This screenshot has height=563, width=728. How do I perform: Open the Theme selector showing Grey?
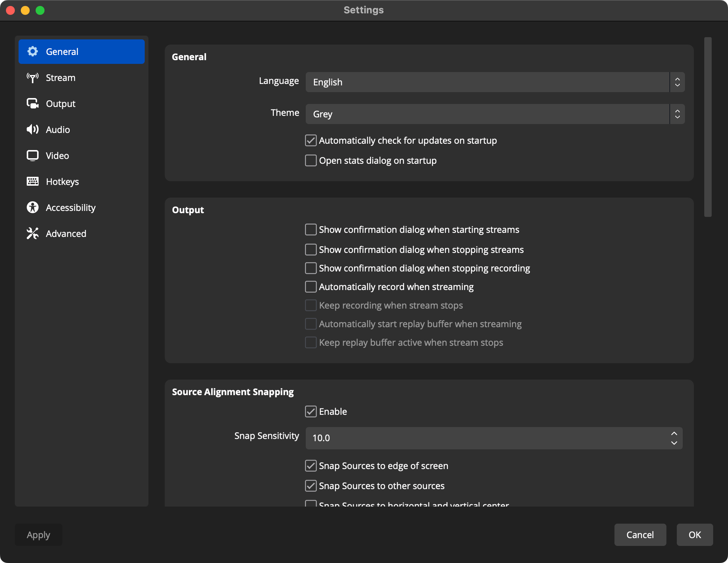(493, 114)
